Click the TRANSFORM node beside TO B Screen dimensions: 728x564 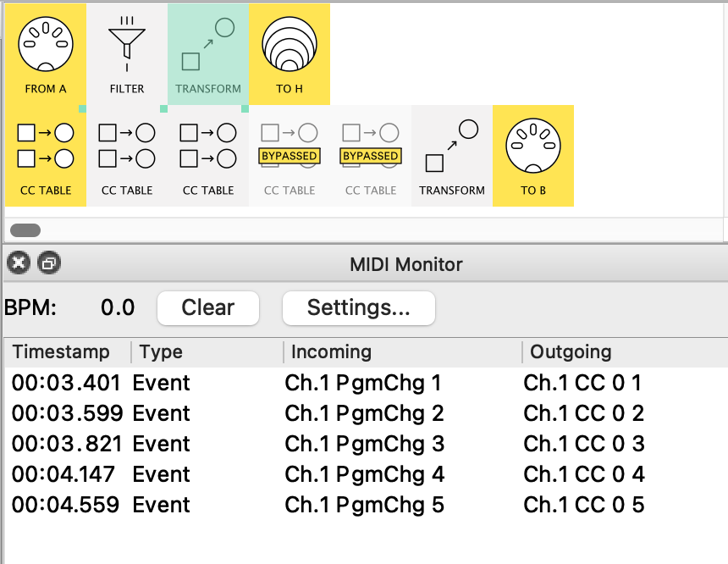452,155
